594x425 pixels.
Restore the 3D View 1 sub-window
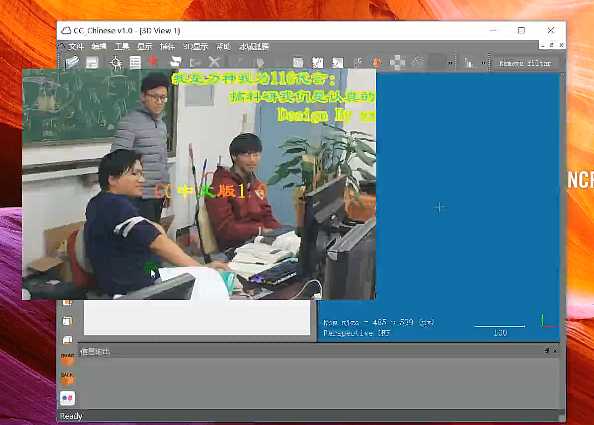(552, 45)
